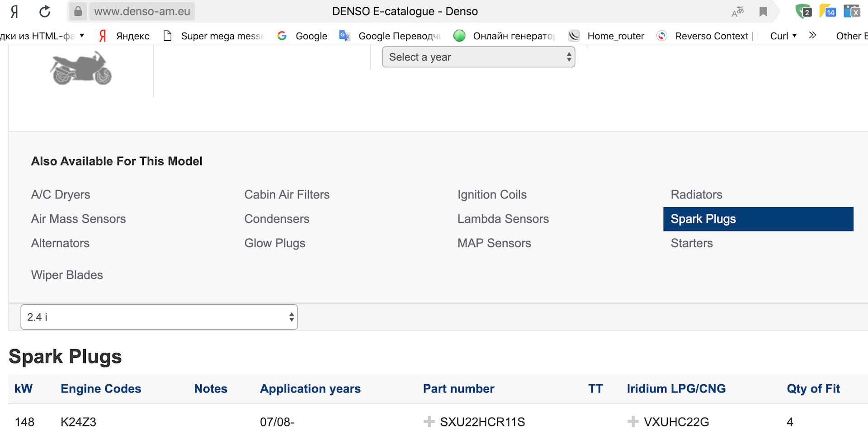Click the Iridium LPG/CNG column header
The width and height of the screenshot is (868, 430).
point(676,389)
